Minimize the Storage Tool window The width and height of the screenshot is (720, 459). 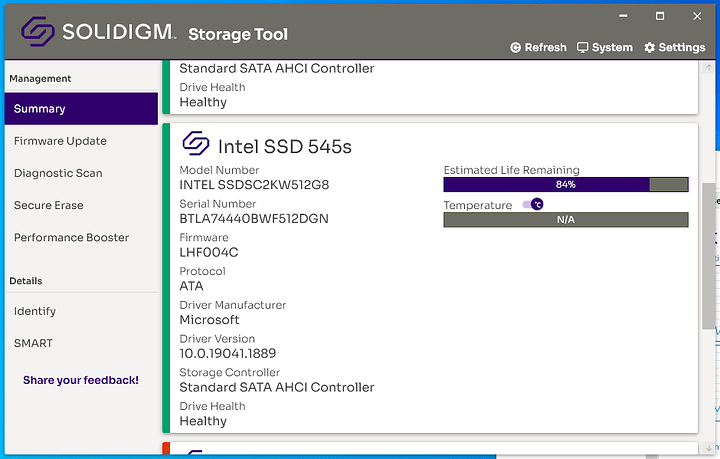623,16
